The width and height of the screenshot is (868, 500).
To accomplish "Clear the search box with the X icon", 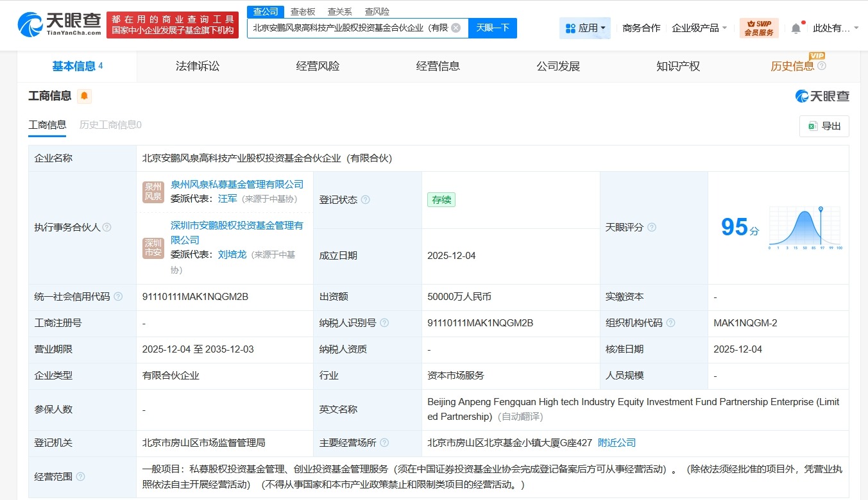I will [455, 28].
